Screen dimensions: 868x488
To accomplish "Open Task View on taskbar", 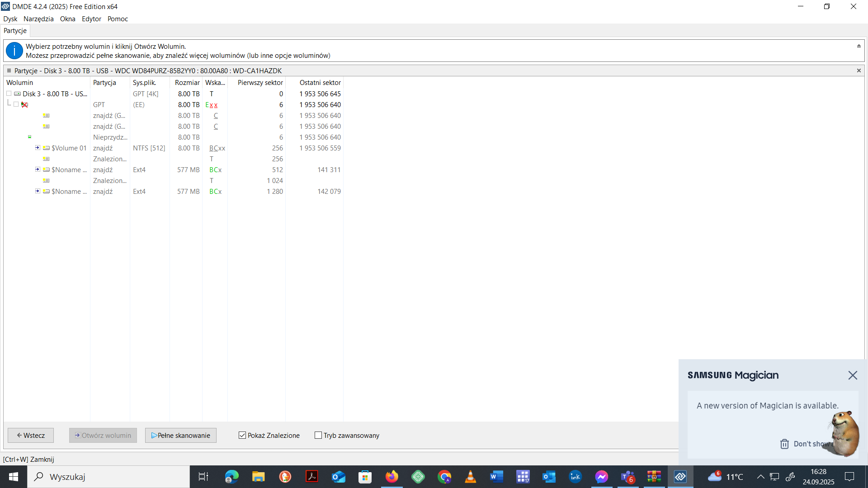I will coord(203,477).
